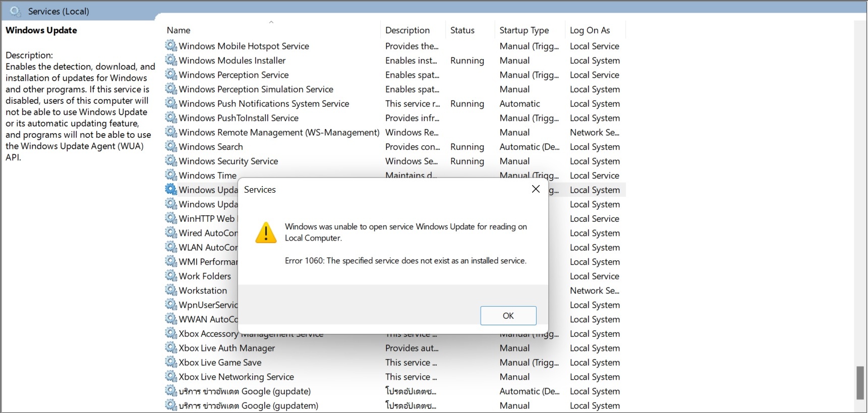Click the gear icon for Windows Remote Management
868x413 pixels.
point(171,132)
